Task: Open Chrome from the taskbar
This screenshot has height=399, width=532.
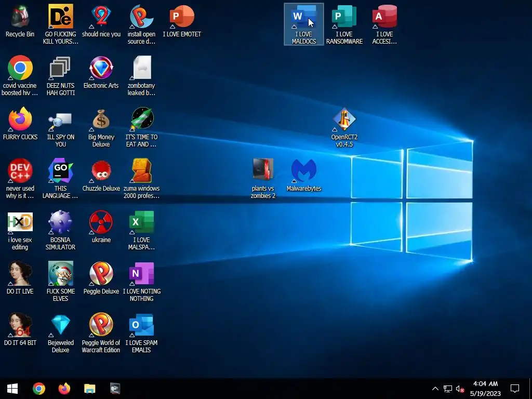Action: [x=38, y=389]
